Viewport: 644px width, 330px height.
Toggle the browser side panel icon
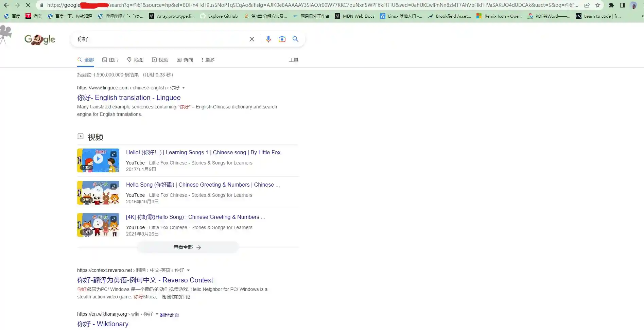tap(622, 5)
